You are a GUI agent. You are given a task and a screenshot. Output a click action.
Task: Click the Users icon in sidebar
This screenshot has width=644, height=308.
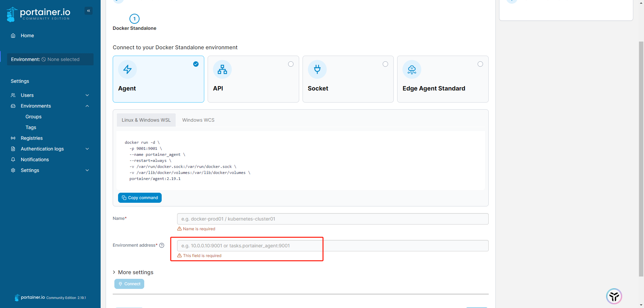(13, 95)
